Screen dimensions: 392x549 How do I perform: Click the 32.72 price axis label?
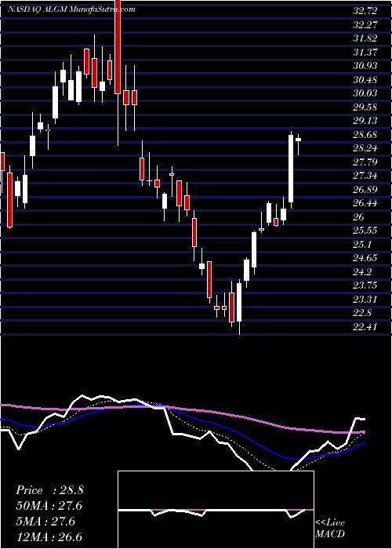click(x=365, y=11)
